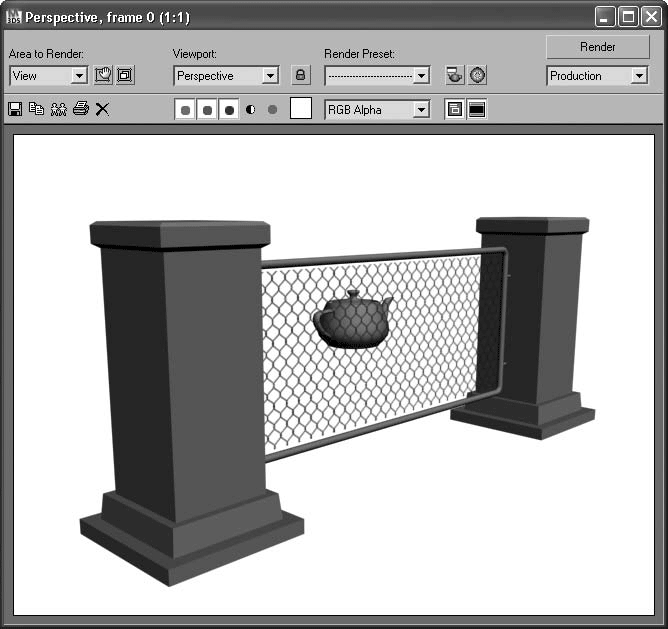Click the Print Image icon

pyautogui.click(x=80, y=109)
